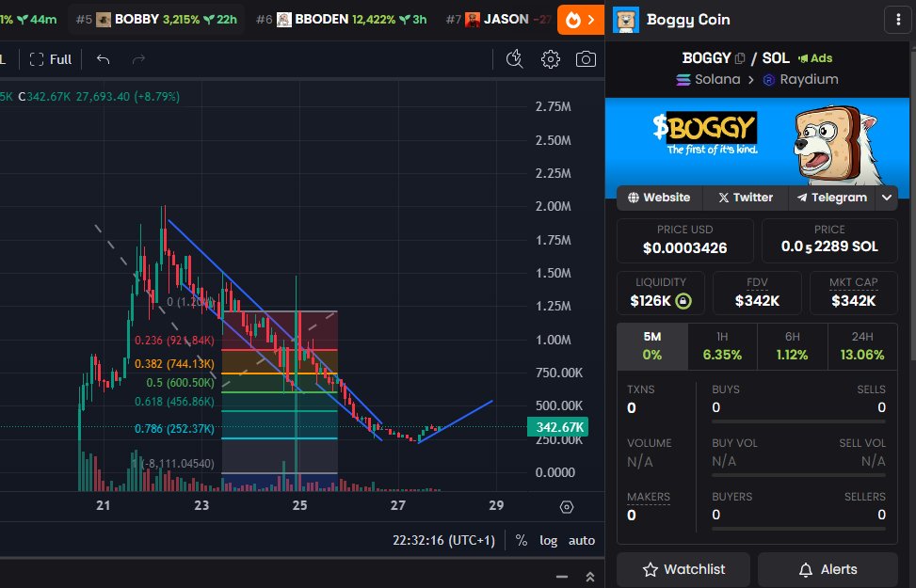This screenshot has height=588, width=916.
Task: Click the PRICE in SOL box
Action: click(x=829, y=241)
